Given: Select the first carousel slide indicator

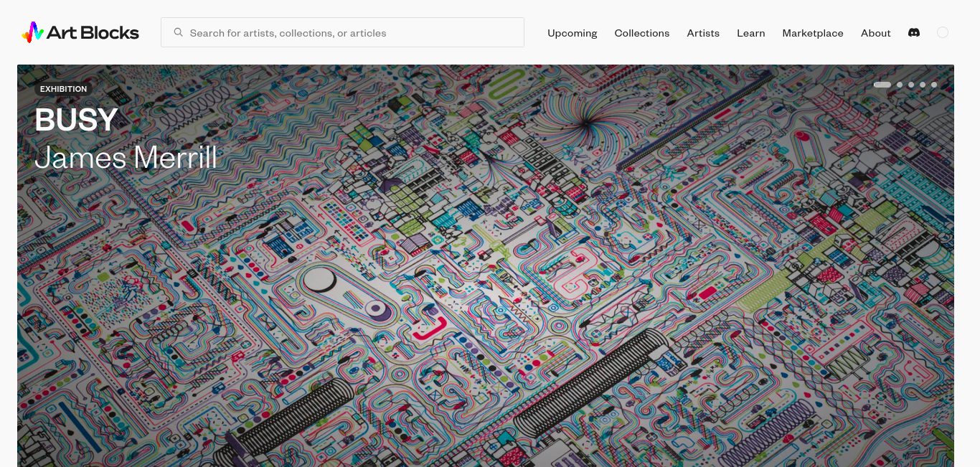Looking at the screenshot, I should coord(882,85).
